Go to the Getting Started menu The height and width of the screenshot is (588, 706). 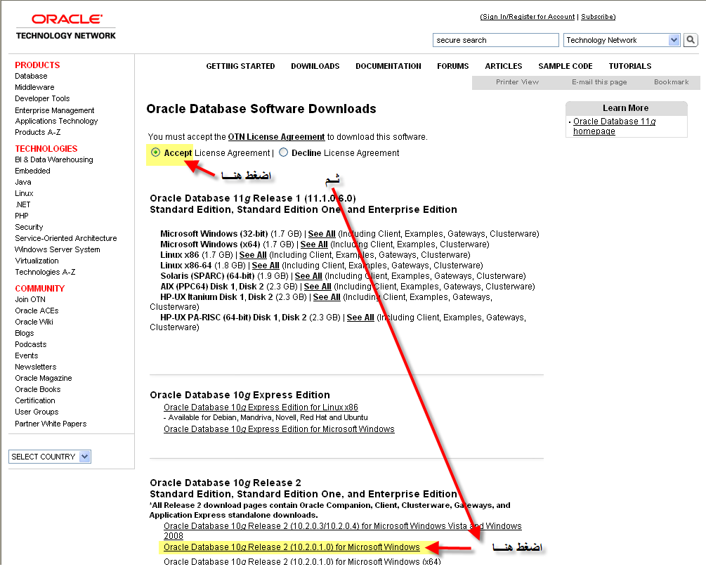coord(240,66)
